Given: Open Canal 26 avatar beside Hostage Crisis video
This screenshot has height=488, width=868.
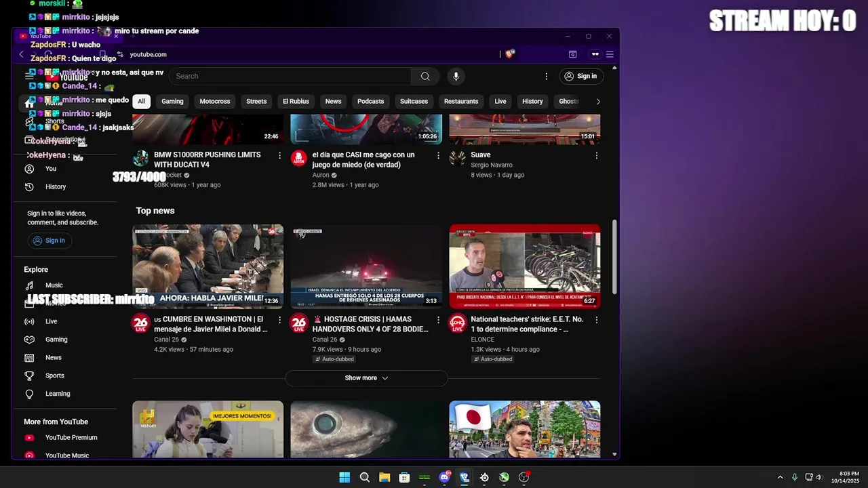Looking at the screenshot, I should click(x=299, y=323).
